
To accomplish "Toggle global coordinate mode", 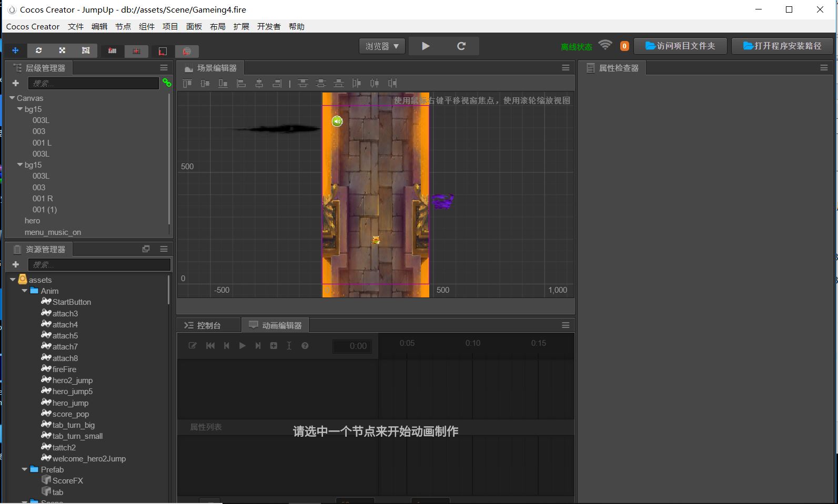I will coord(186,51).
